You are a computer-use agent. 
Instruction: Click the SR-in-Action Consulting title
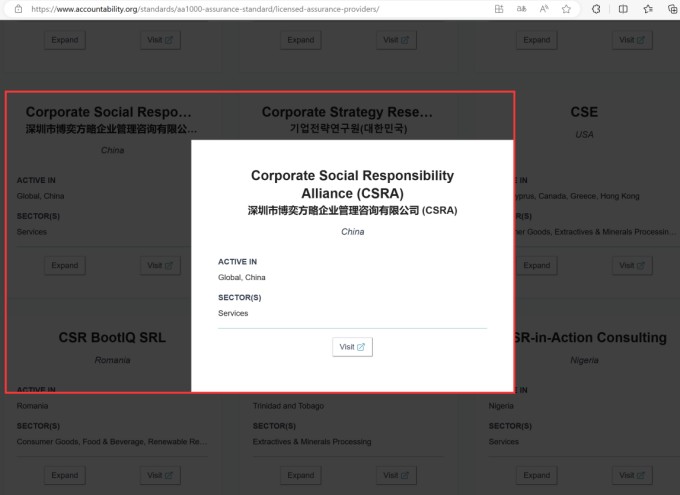590,338
